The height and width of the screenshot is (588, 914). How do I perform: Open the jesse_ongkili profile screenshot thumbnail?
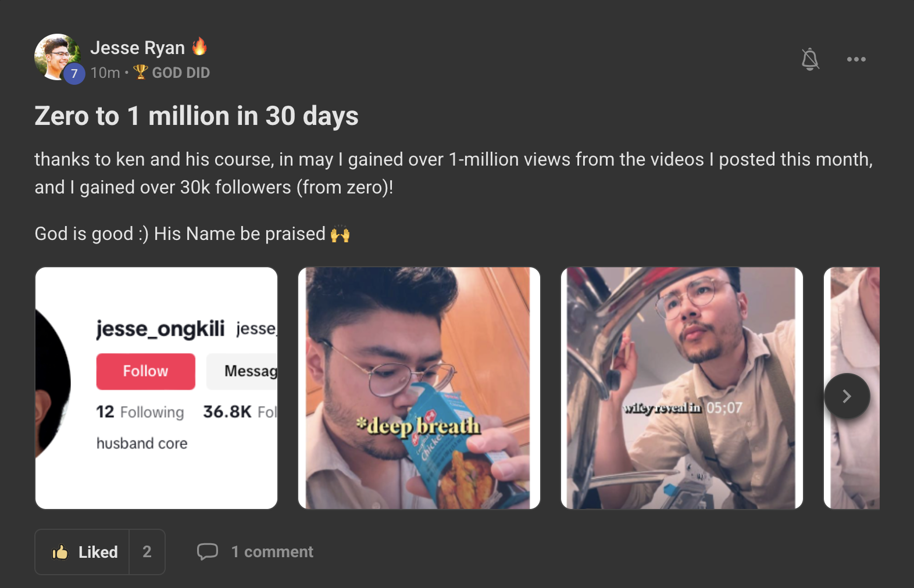coord(156,388)
